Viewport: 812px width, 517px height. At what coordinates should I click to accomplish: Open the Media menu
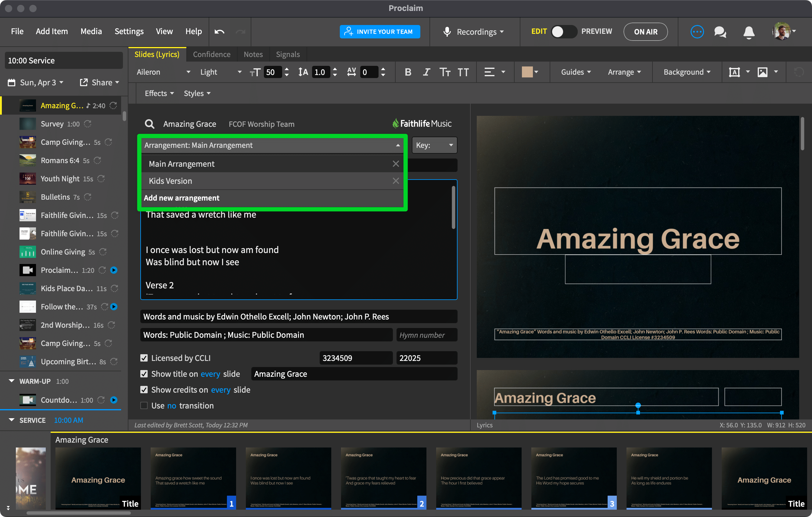[x=91, y=31]
